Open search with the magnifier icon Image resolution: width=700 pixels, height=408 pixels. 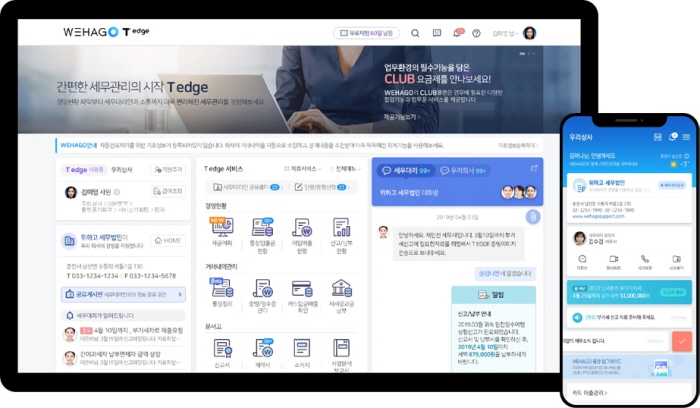[x=415, y=33]
